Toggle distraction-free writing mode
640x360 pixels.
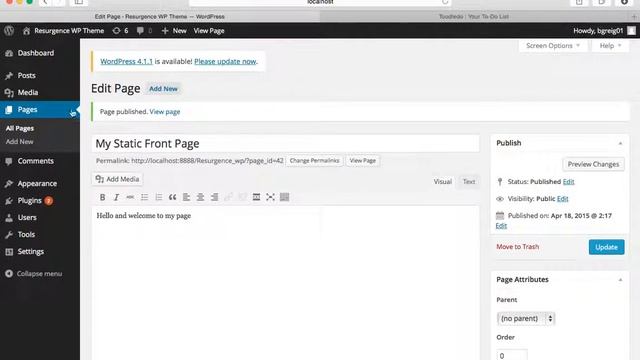pyautogui.click(x=270, y=198)
